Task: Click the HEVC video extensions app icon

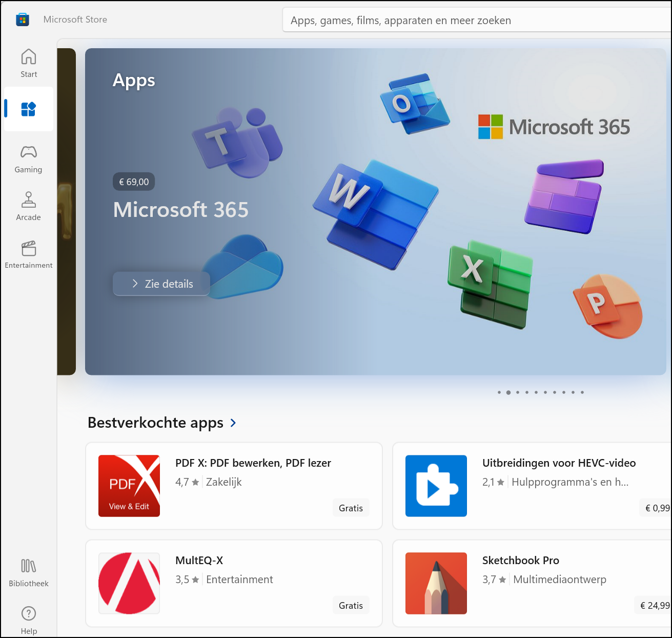Action: coord(436,486)
